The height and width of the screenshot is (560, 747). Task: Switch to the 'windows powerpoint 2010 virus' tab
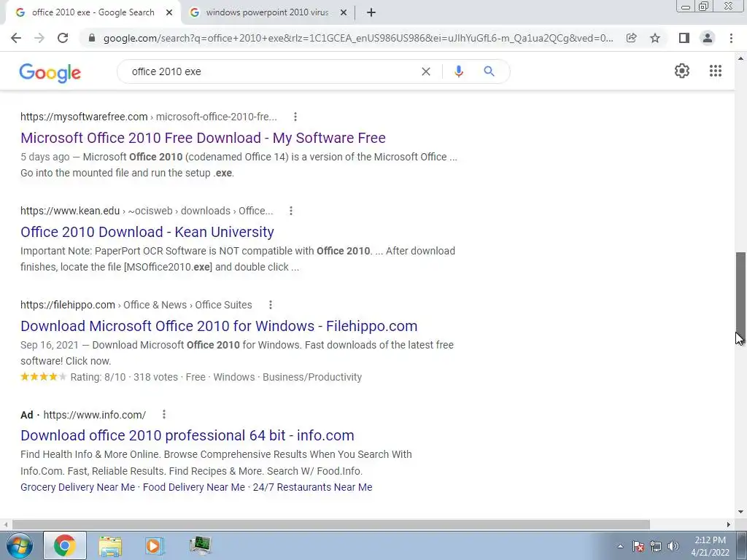click(x=267, y=13)
